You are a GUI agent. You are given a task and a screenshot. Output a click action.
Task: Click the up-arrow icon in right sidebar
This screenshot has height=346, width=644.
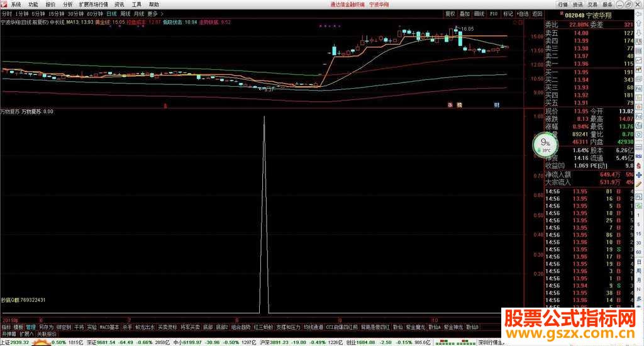click(x=639, y=23)
